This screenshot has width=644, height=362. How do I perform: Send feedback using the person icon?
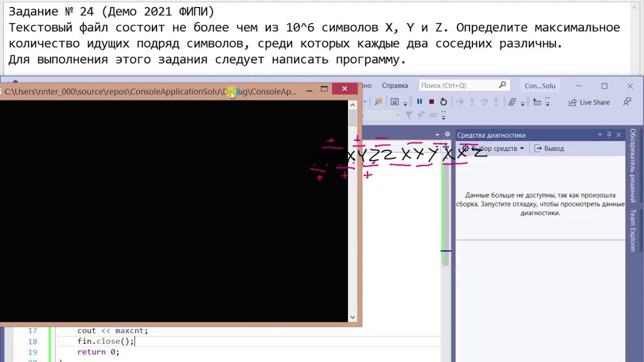click(627, 102)
